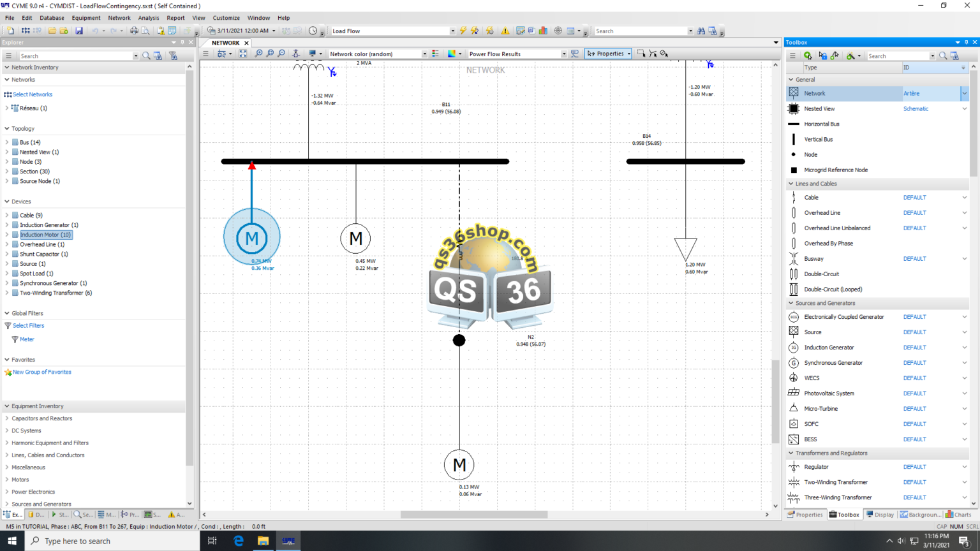The image size is (980, 551).
Task: Toggle the Properties mode button
Action: [608, 54]
